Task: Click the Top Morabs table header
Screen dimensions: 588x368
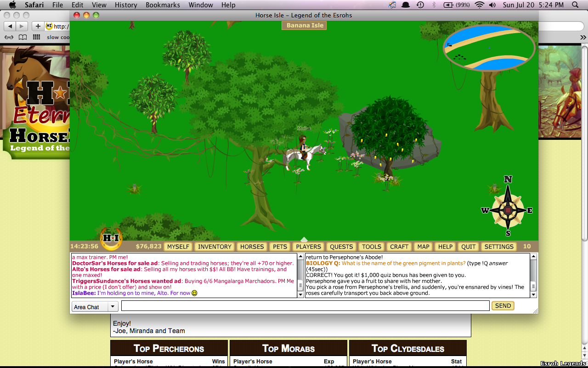Action: click(x=288, y=348)
